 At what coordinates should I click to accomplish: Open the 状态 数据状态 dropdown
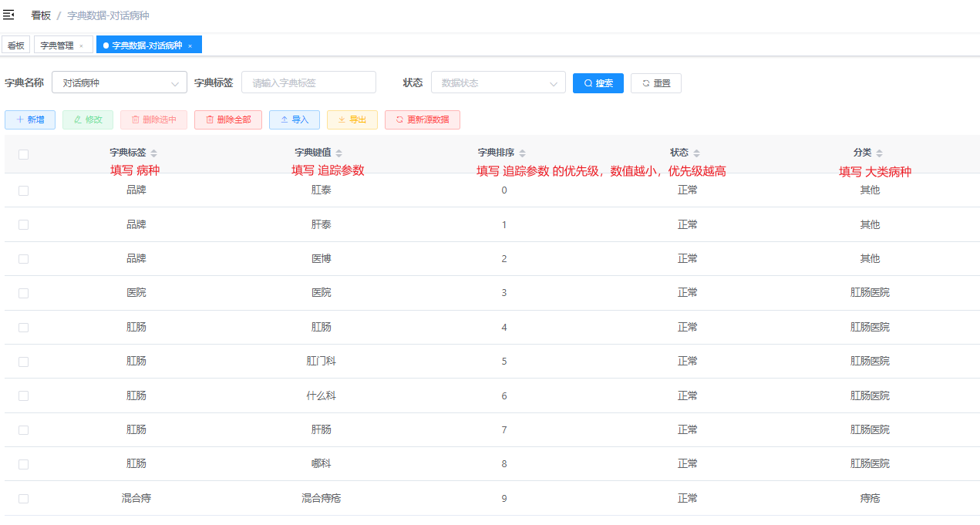(x=498, y=82)
